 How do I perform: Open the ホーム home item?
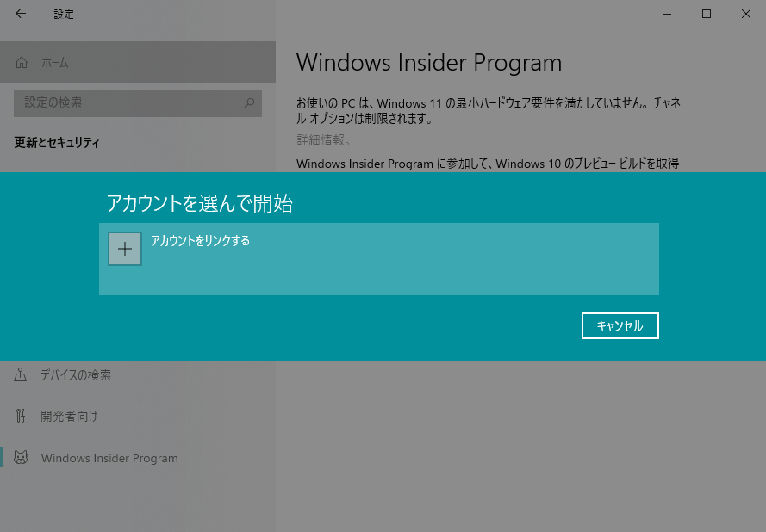138,62
